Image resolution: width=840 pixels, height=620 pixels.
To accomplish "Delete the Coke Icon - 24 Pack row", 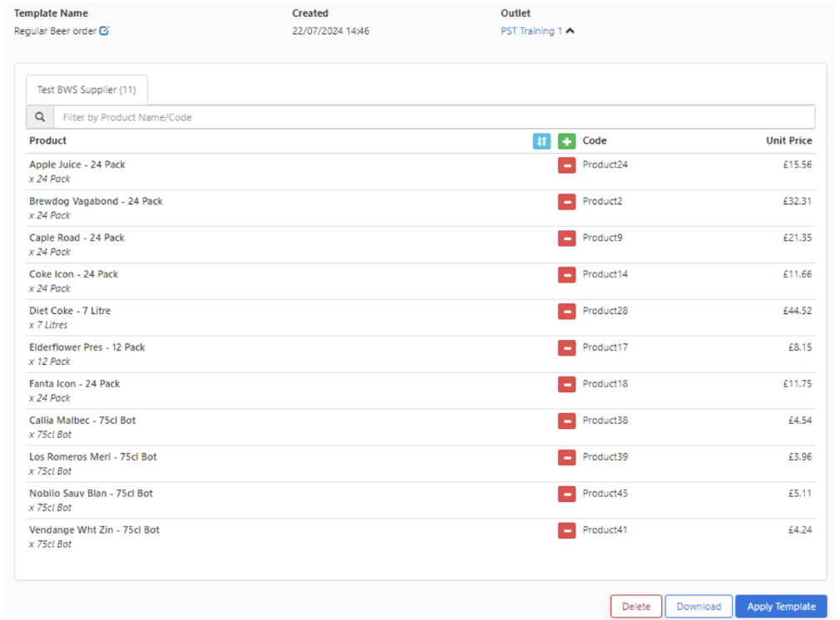I will tap(566, 275).
